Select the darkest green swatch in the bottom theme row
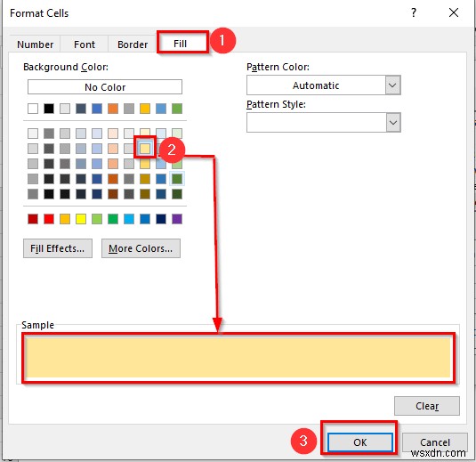 pos(177,194)
